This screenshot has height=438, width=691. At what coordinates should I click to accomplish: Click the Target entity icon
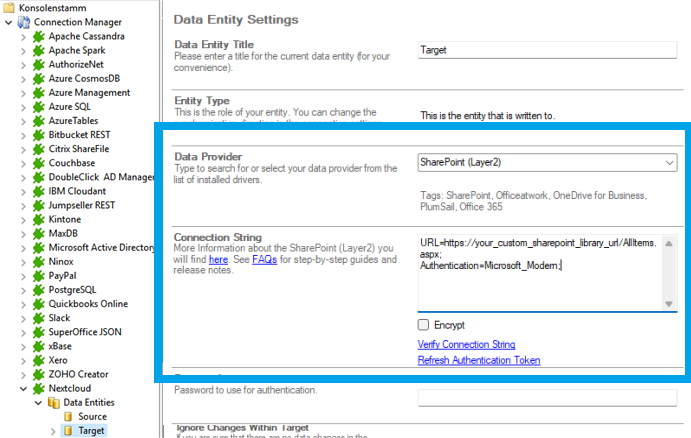pyautogui.click(x=68, y=431)
